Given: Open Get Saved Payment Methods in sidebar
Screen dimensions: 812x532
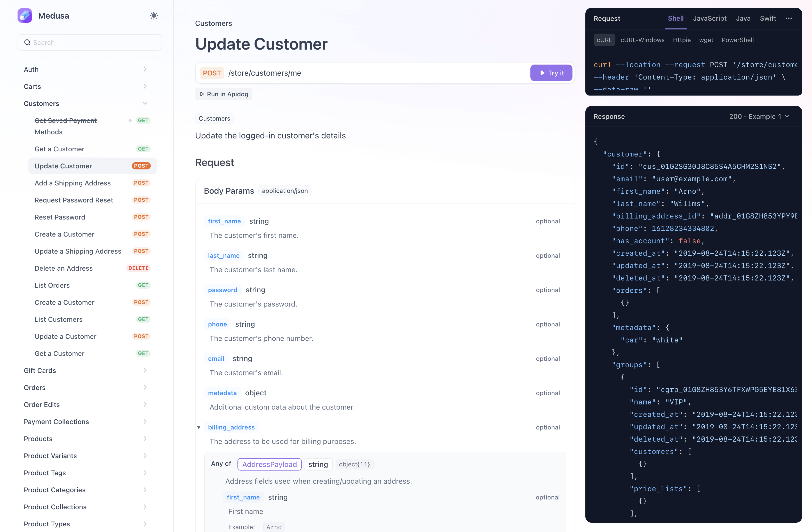Looking at the screenshot, I should coord(92,126).
